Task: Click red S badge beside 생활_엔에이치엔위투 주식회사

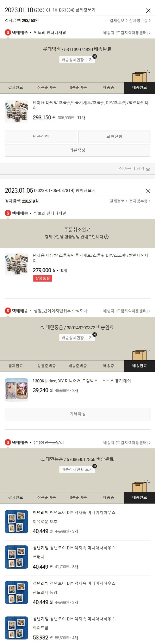Action: tap(8, 311)
